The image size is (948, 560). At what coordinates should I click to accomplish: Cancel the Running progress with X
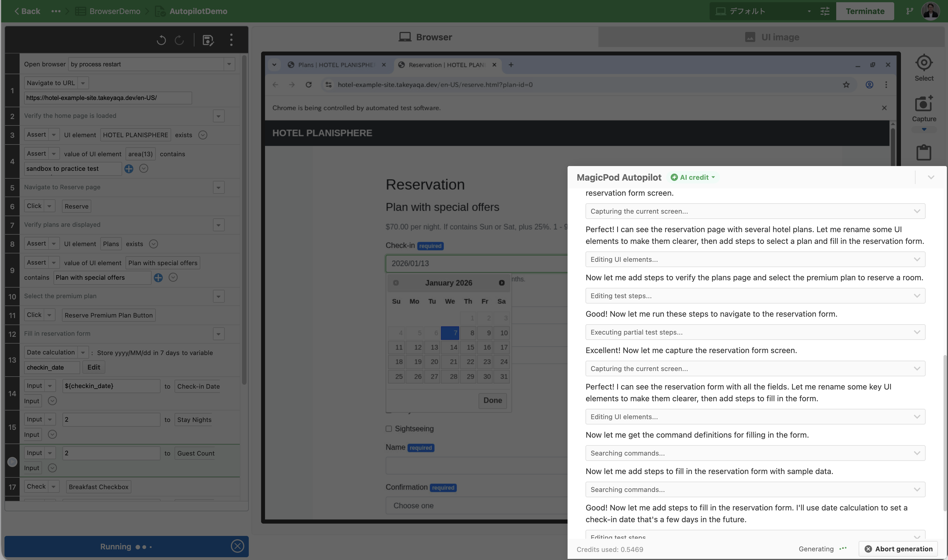tap(237, 546)
